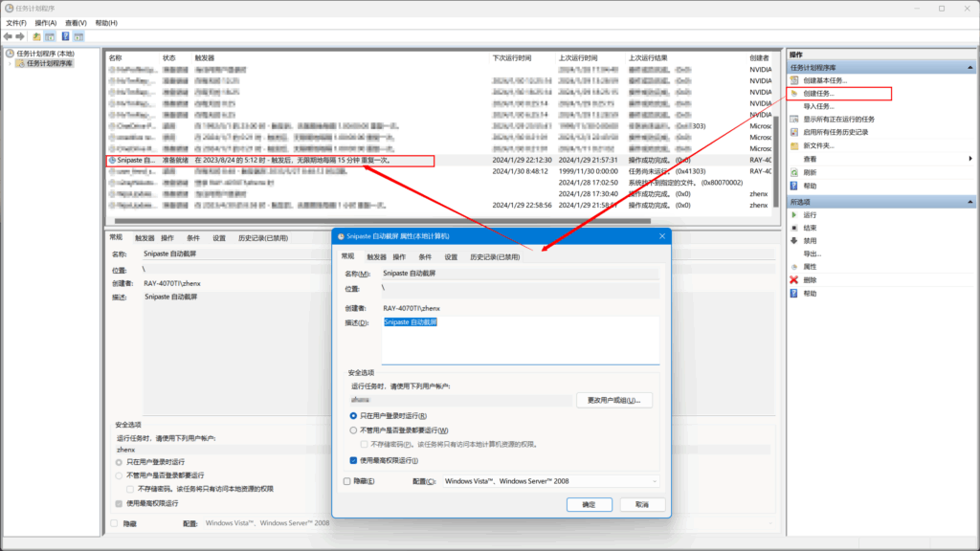This screenshot has width=980, height=551.
Task: Click the 禁用 down-arrow icon
Action: pyautogui.click(x=794, y=241)
